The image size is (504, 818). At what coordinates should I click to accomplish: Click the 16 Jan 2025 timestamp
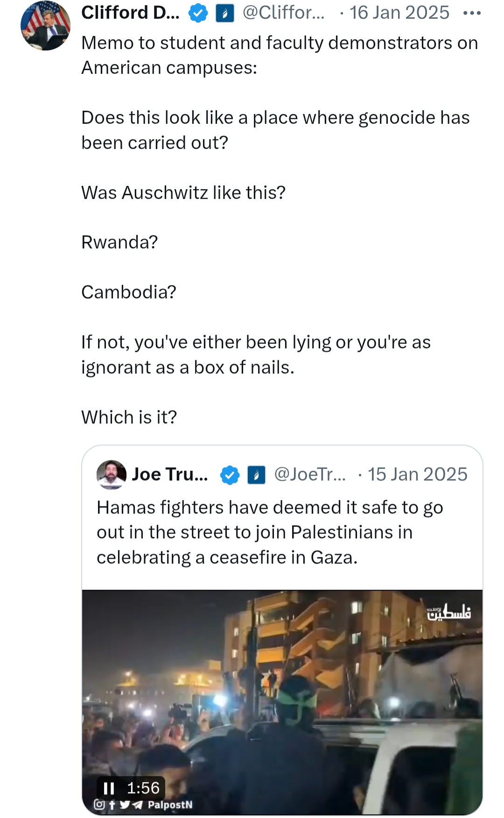[x=399, y=13]
